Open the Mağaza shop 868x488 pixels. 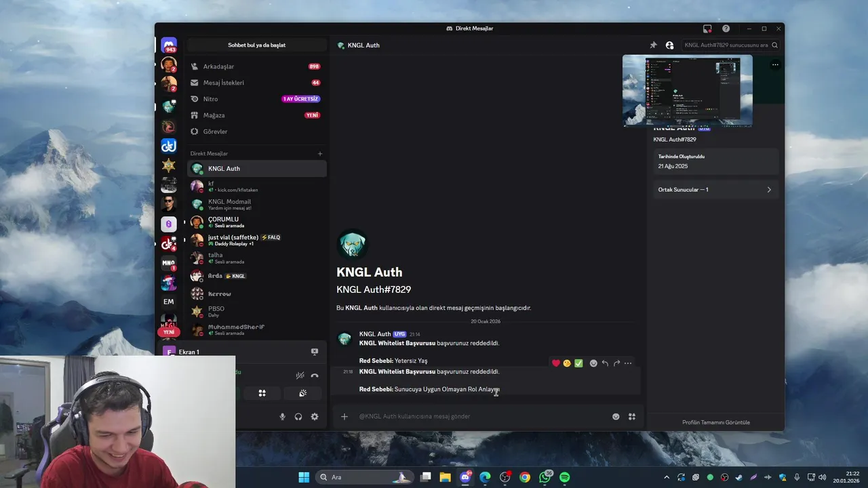256,115
